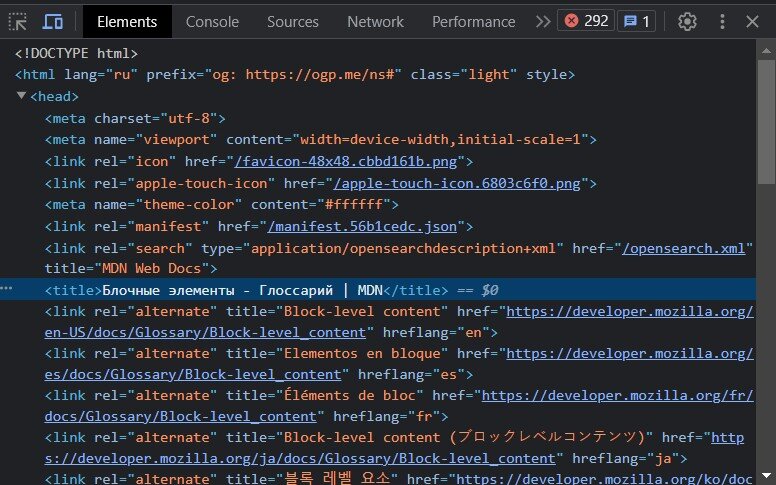Open the Performance tab
The height and width of the screenshot is (485, 776).
coord(474,22)
